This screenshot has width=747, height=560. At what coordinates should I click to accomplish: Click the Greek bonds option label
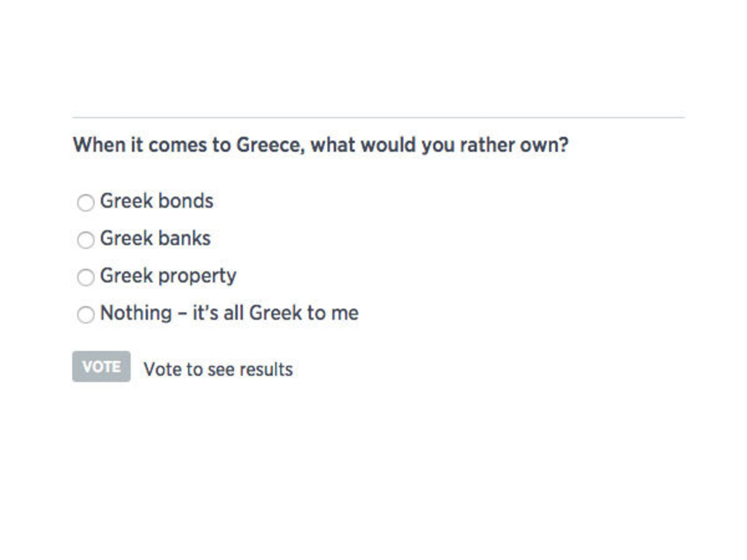tap(156, 200)
